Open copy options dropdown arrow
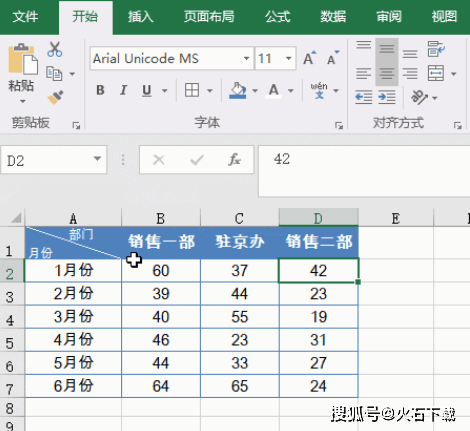The width and height of the screenshot is (470, 431). point(72,74)
